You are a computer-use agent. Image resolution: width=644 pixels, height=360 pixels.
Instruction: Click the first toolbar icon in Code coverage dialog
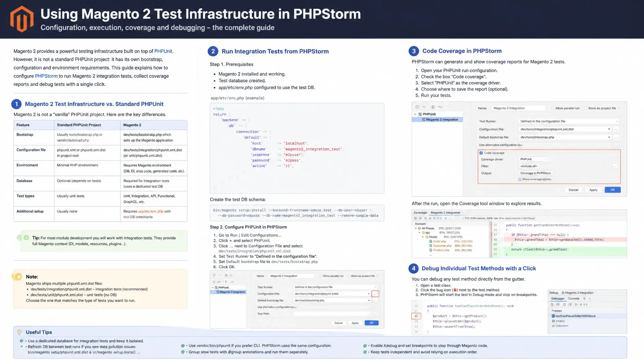(x=417, y=107)
